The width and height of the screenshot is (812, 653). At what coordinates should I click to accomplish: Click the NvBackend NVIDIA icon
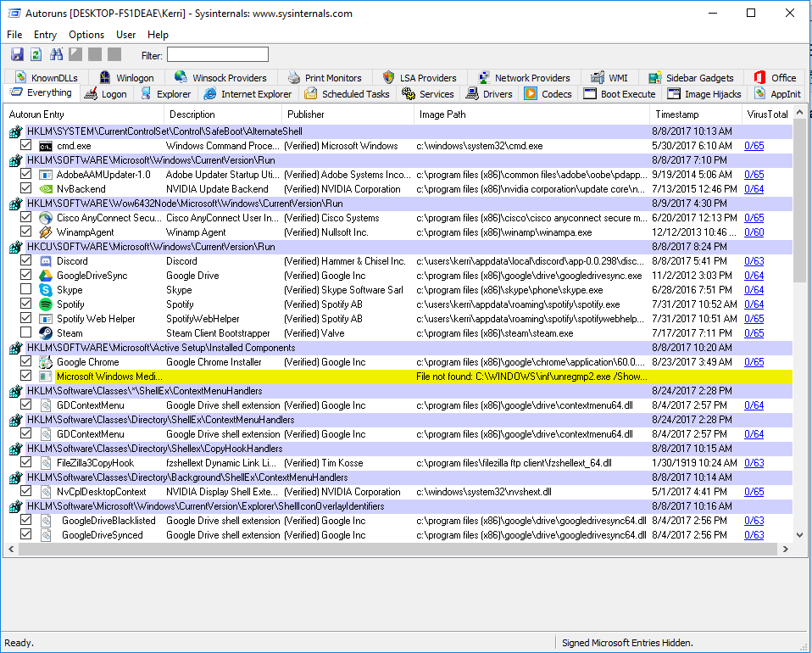pos(46,189)
